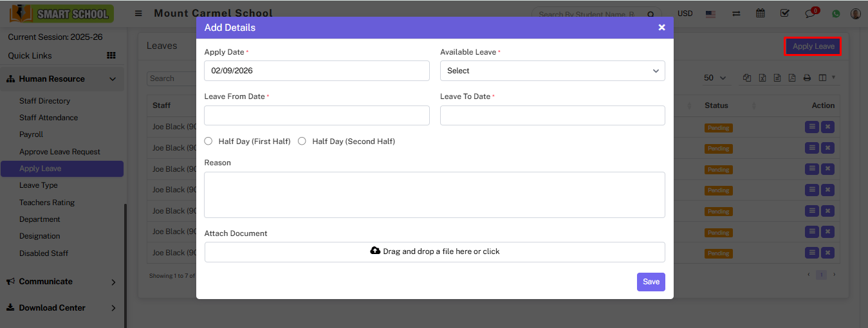Click the US flag language icon

710,14
